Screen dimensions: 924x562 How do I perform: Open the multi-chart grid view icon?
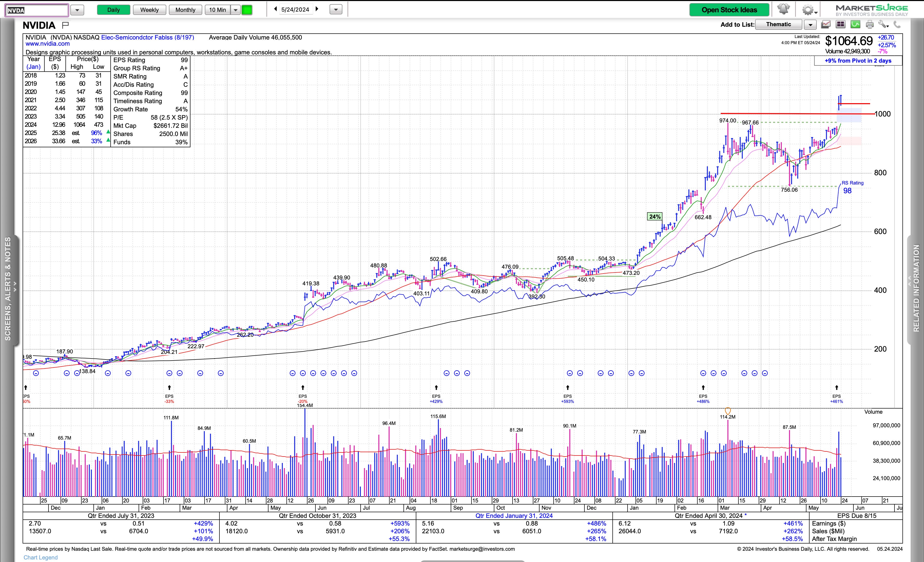pos(840,25)
